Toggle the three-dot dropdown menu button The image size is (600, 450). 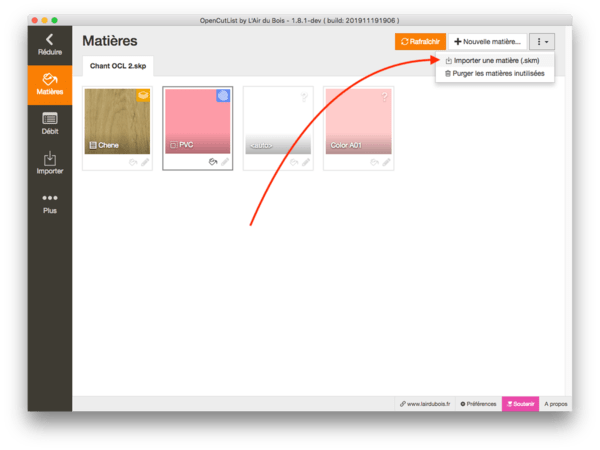[543, 42]
